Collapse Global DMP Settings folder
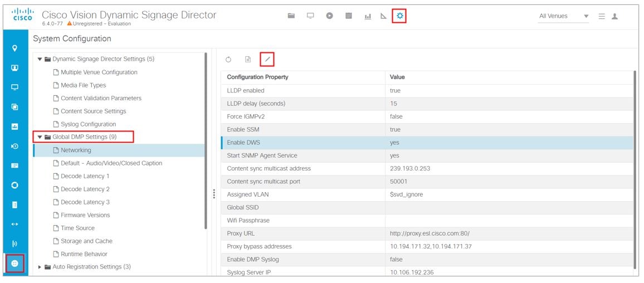This screenshot has width=644, height=283. 40,137
